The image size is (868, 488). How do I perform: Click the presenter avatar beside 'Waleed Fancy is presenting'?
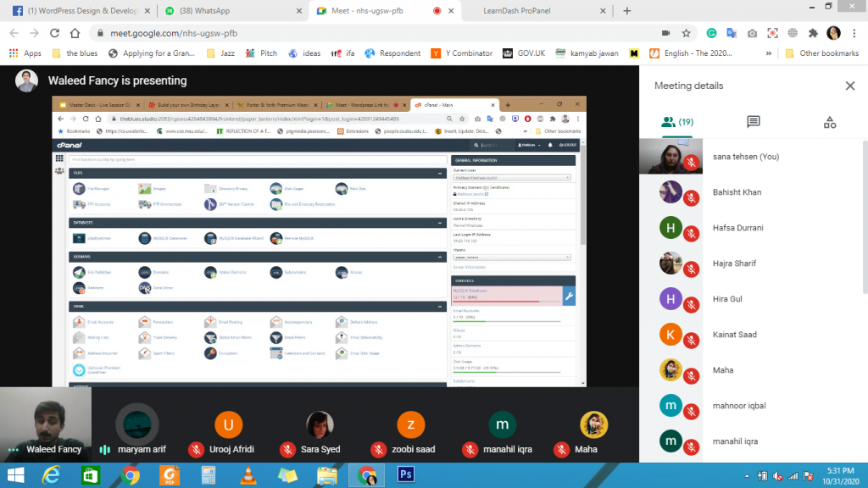pos(26,80)
